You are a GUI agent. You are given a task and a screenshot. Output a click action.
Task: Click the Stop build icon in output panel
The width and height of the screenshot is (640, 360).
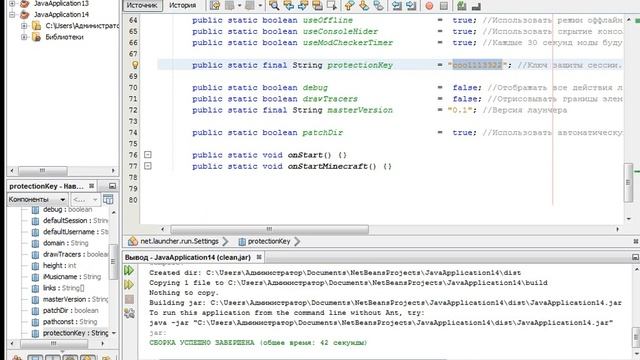coord(129,299)
